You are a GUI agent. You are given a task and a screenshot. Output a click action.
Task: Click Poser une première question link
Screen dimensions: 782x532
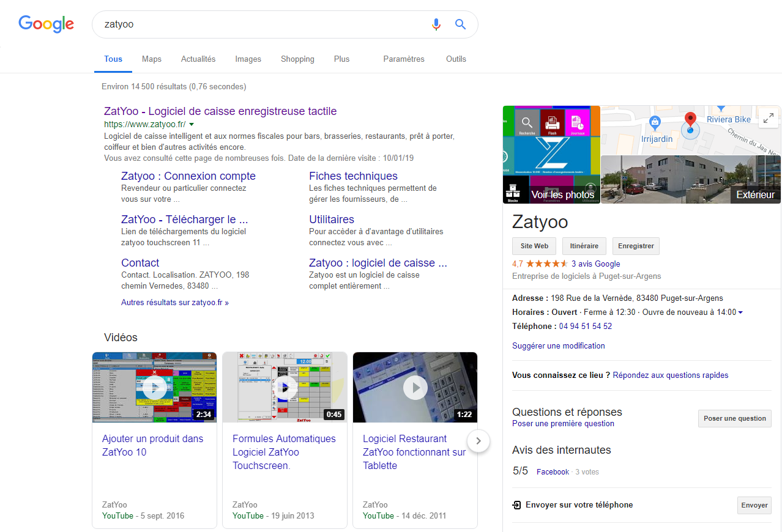point(563,424)
